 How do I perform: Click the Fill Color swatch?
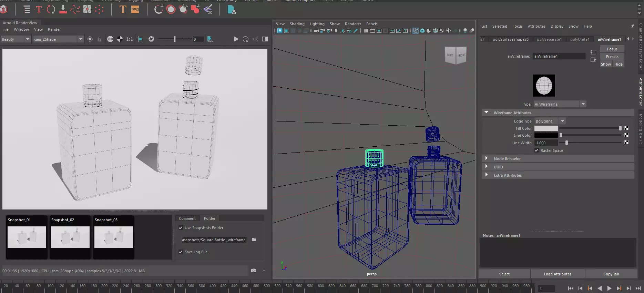tap(546, 128)
